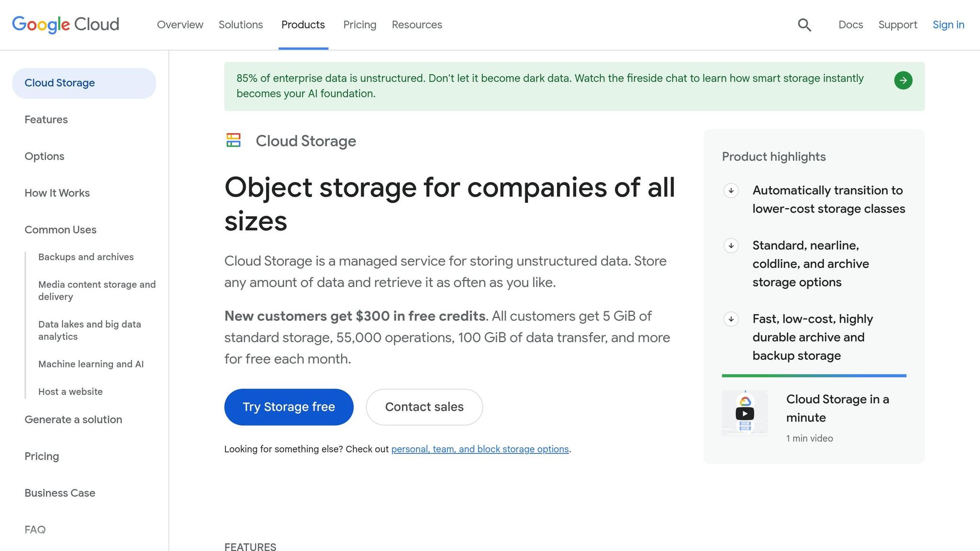980x551 pixels.
Task: Click the Cloud Storage product icon
Action: [234, 140]
